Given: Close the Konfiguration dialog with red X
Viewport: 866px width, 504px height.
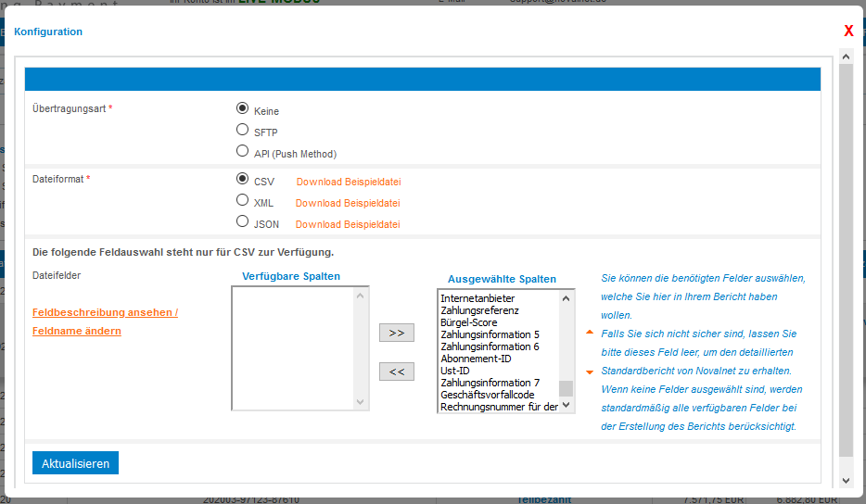Looking at the screenshot, I should [848, 31].
